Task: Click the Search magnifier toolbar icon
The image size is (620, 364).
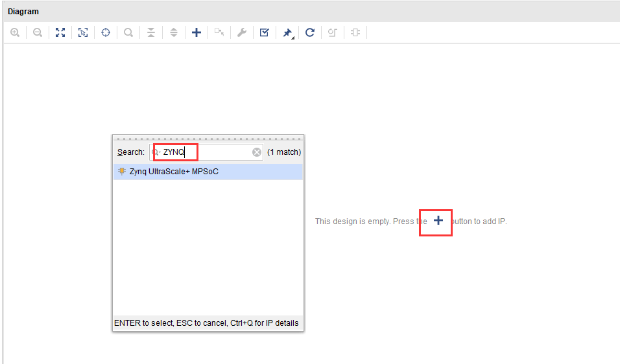Action: point(128,32)
